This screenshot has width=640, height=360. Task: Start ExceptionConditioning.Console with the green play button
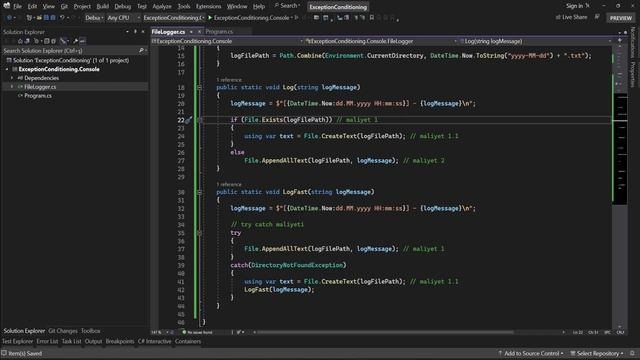point(210,18)
